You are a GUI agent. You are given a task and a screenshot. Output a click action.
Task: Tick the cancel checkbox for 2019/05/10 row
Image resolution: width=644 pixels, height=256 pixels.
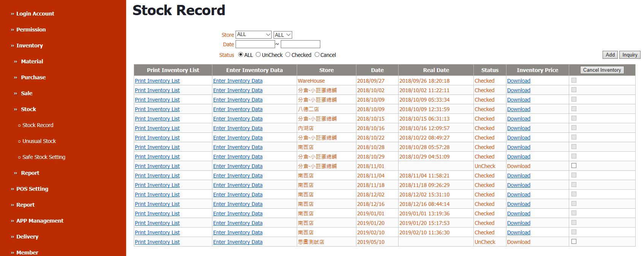[574, 242]
